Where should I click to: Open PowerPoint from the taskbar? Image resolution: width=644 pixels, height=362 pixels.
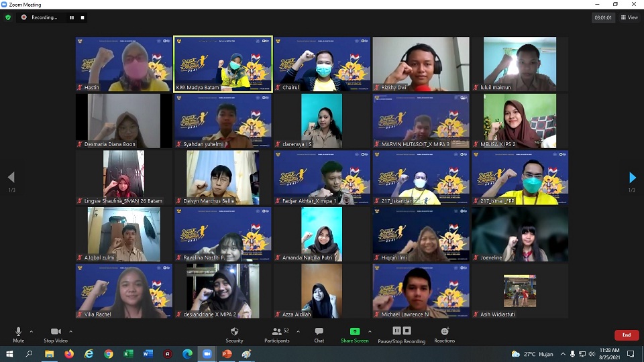pyautogui.click(x=227, y=354)
